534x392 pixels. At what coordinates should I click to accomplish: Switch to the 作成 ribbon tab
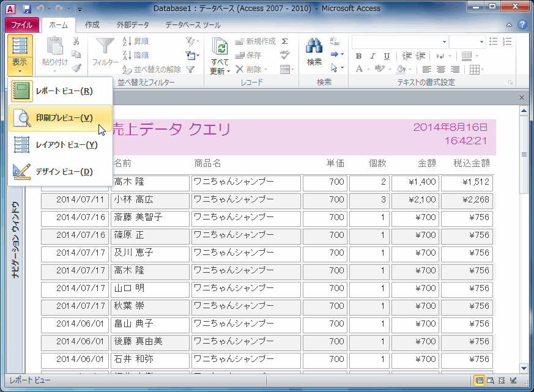(92, 25)
